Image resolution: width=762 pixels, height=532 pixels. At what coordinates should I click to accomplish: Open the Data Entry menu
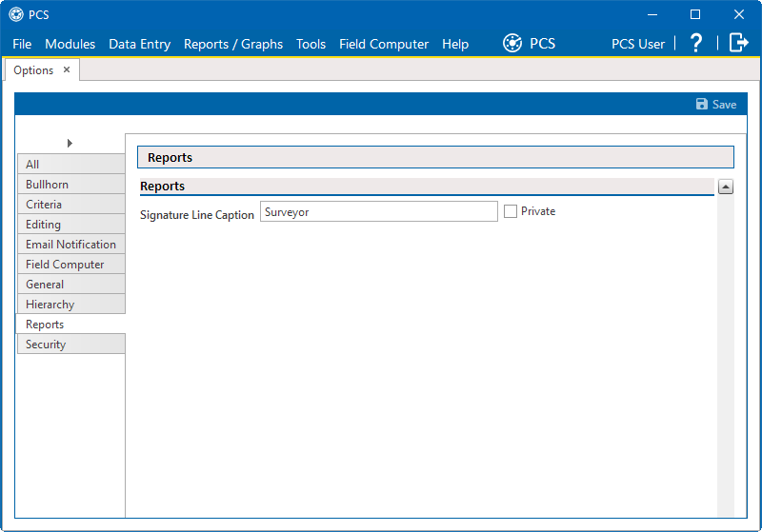139,44
